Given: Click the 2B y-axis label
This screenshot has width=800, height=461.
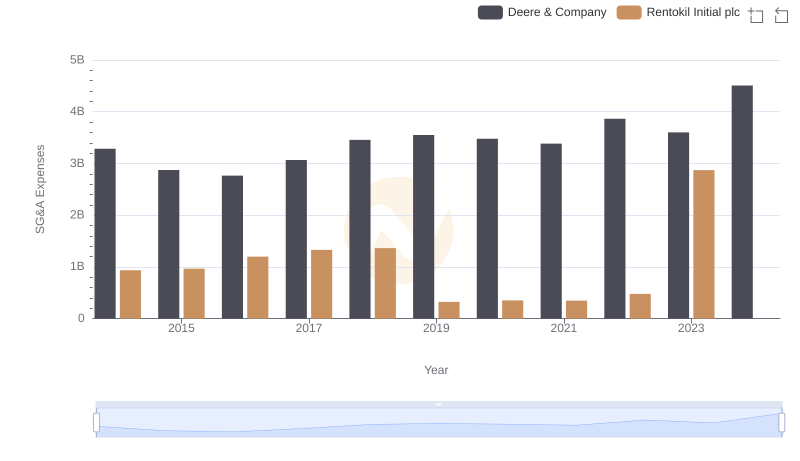Looking at the screenshot, I should (x=77, y=215).
